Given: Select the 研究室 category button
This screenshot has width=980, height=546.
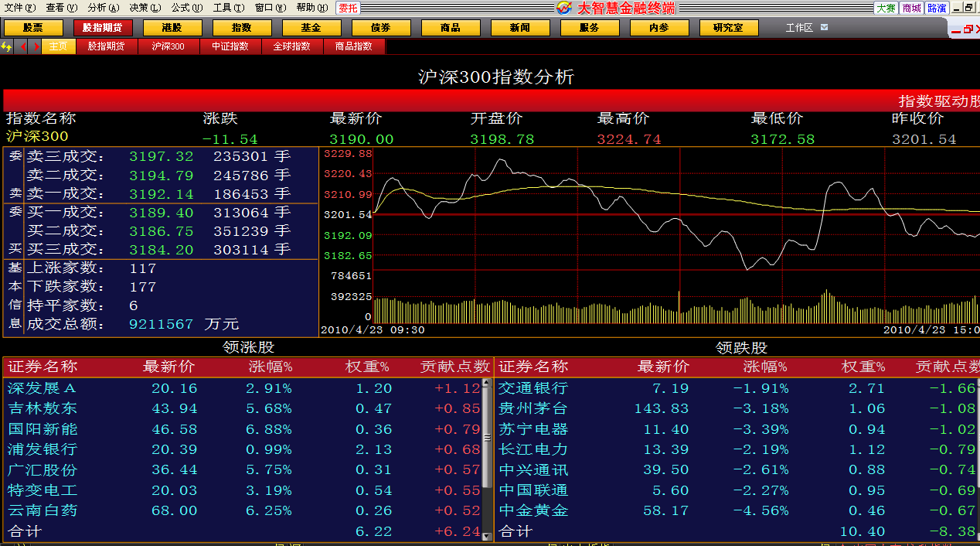Looking at the screenshot, I should tap(729, 28).
